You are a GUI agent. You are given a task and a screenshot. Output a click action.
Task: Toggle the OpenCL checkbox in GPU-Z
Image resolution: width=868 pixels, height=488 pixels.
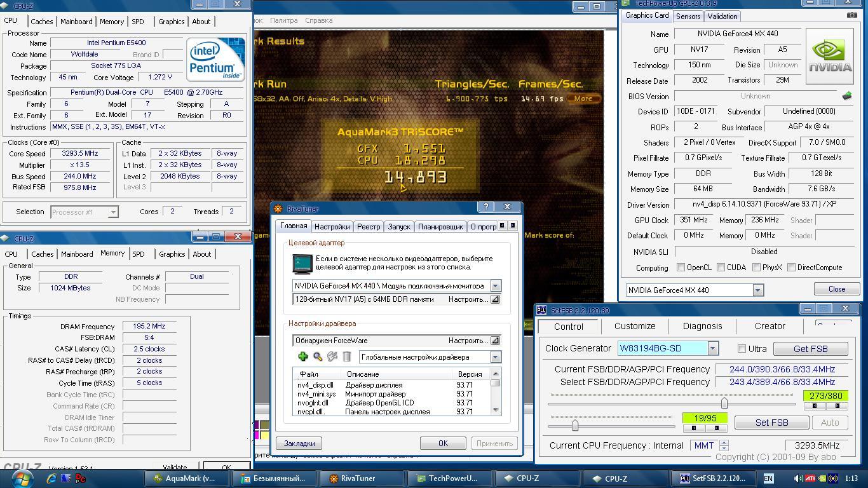point(681,268)
